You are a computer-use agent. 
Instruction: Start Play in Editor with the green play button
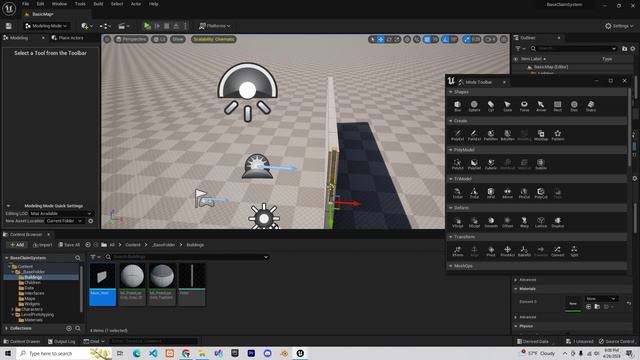[x=147, y=26]
